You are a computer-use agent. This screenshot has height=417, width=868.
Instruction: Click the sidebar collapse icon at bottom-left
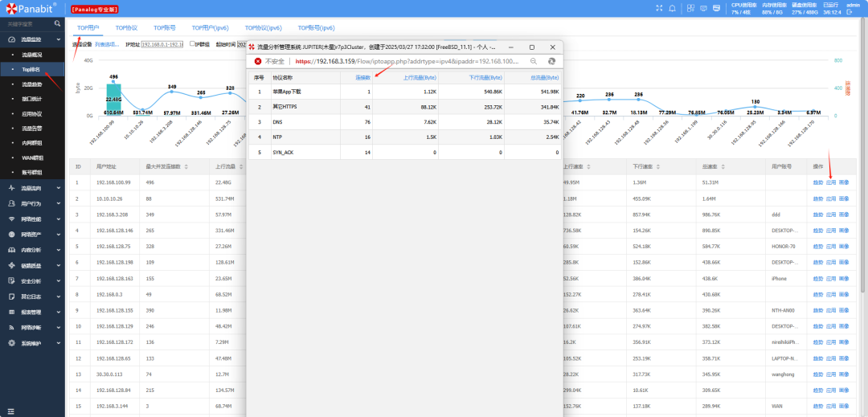[10, 411]
